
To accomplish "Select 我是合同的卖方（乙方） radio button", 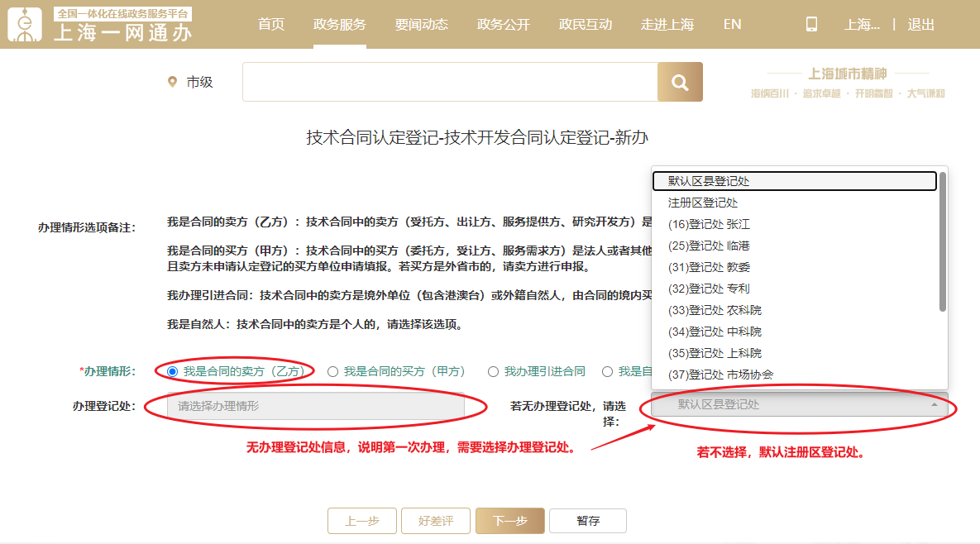I will point(172,372).
